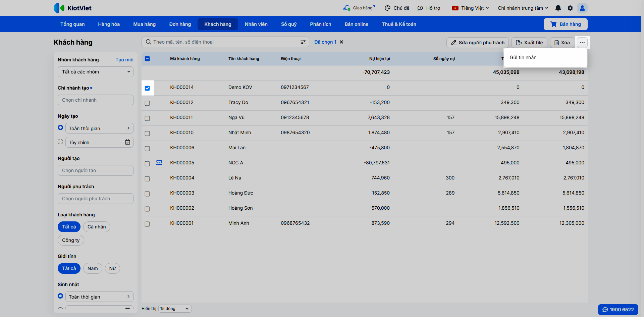Image resolution: width=644 pixels, height=317 pixels.
Task: Expand the Tất cả các nhóm dropdown
Action: [96, 72]
